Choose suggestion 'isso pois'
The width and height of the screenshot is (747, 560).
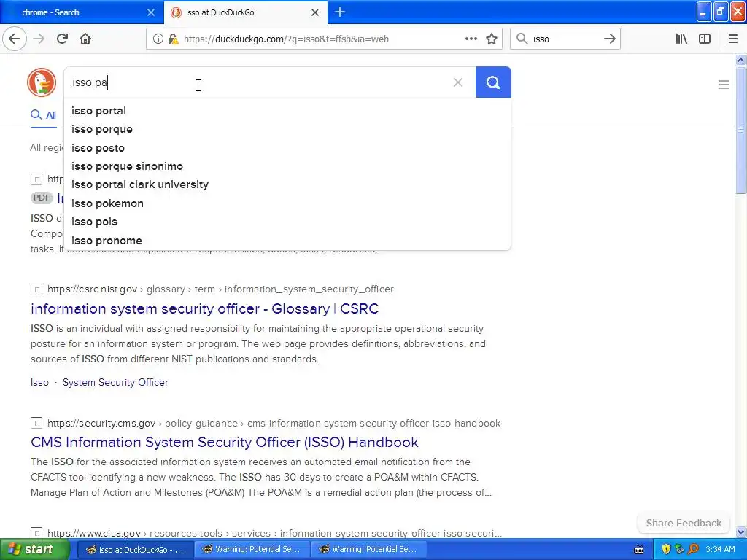(x=287, y=222)
